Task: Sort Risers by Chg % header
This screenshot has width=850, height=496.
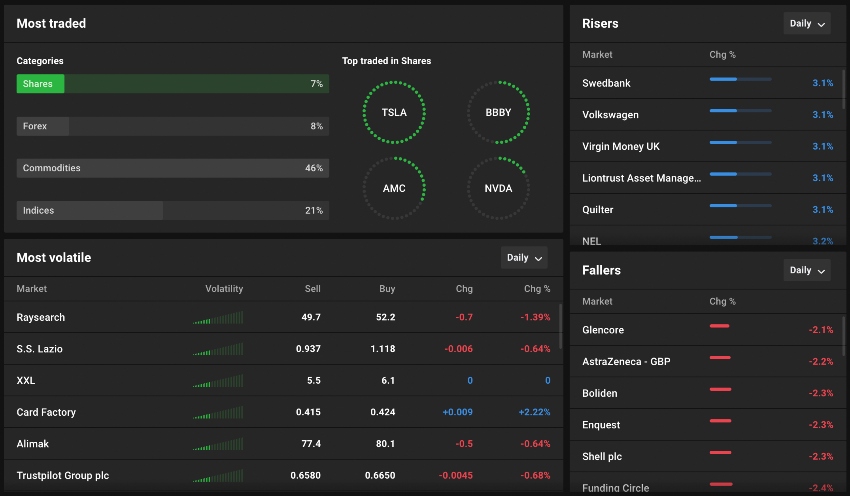Action: click(x=722, y=55)
